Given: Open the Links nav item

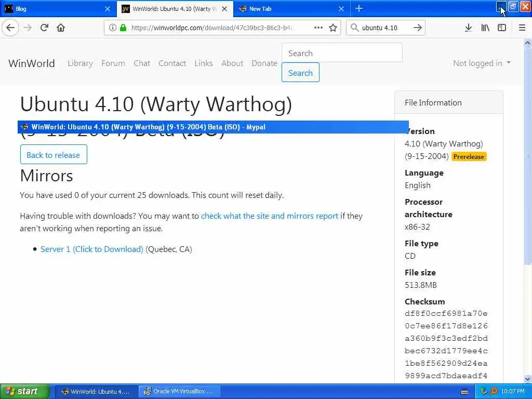Looking at the screenshot, I should [x=204, y=63].
